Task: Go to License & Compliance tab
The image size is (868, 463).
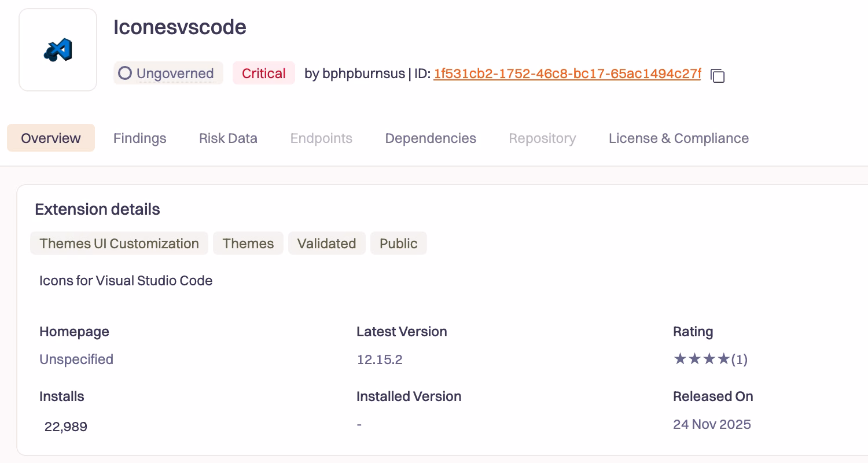Action: pos(679,138)
